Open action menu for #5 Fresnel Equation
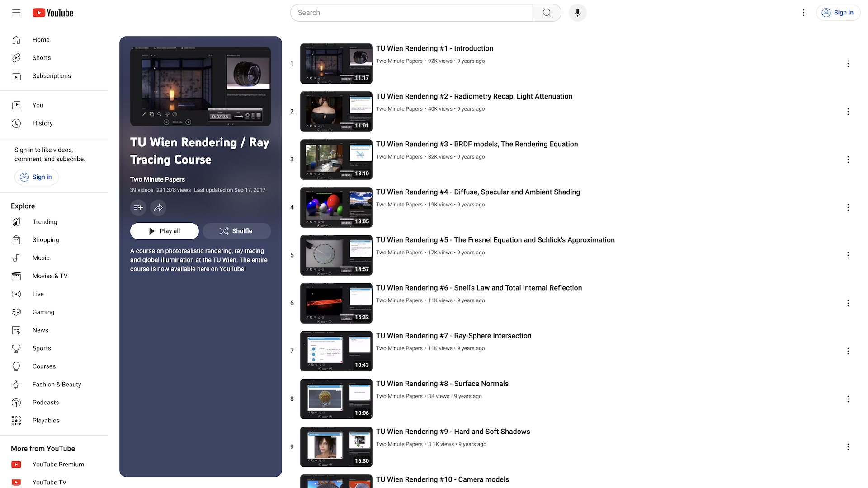868x488 pixels. pos(848,255)
